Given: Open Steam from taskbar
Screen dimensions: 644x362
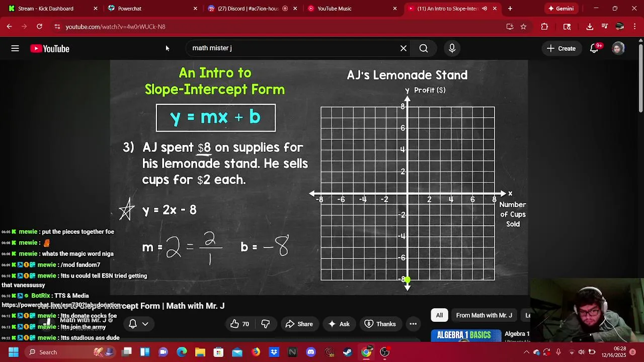Looking at the screenshot, I should (x=348, y=352).
